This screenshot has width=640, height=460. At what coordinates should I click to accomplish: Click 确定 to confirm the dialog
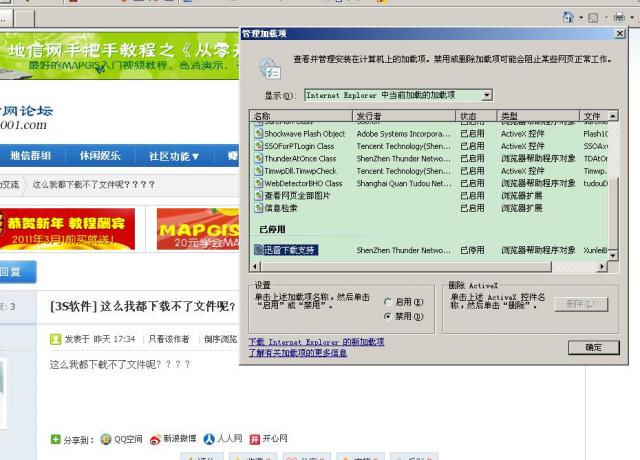593,347
